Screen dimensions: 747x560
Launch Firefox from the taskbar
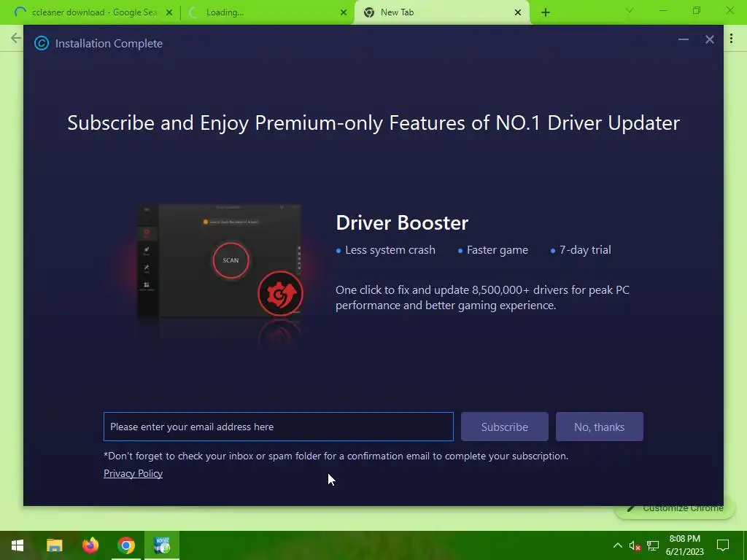(90, 545)
